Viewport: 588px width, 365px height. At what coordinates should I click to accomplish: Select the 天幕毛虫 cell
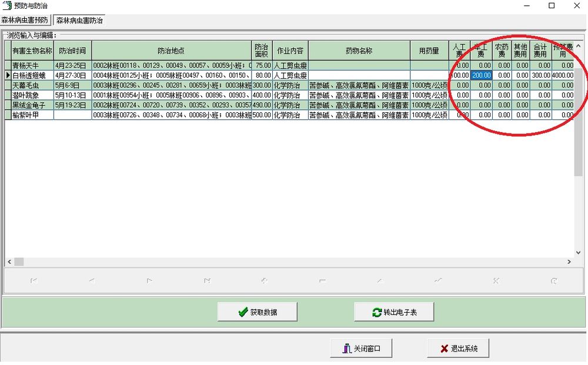(32, 85)
